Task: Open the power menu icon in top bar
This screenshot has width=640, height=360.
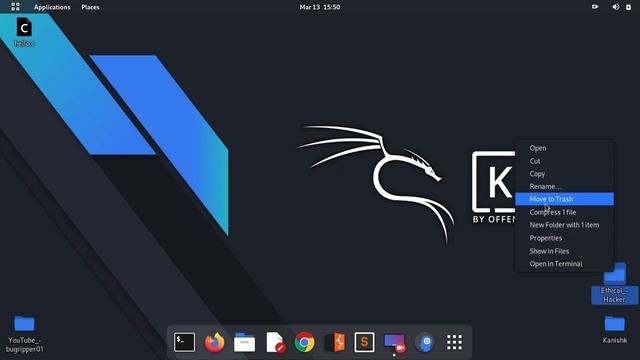Action: point(629,7)
